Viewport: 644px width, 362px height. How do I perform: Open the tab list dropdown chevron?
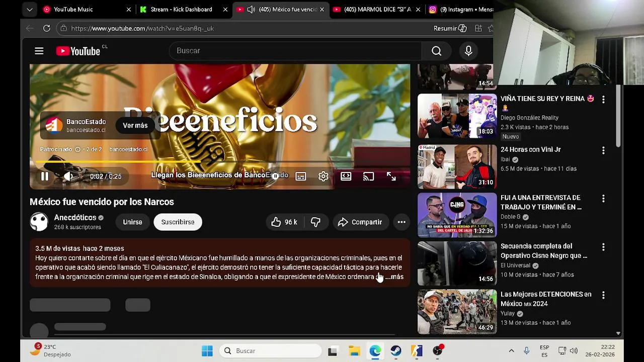29,9
